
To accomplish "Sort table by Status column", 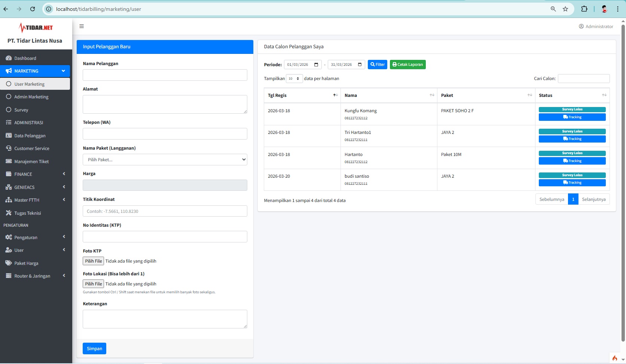I will click(572, 95).
